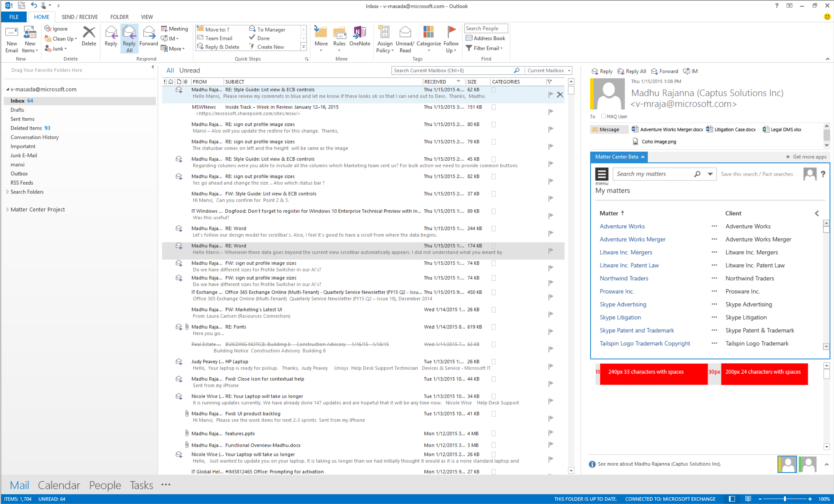834x504 pixels.
Task: Click the Ignore conversation icon
Action: (x=56, y=29)
